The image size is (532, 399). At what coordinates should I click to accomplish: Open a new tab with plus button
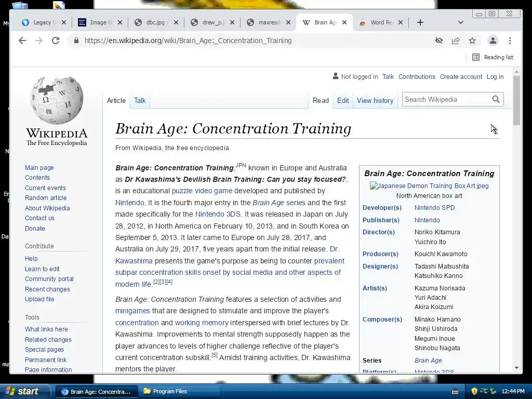click(x=420, y=22)
